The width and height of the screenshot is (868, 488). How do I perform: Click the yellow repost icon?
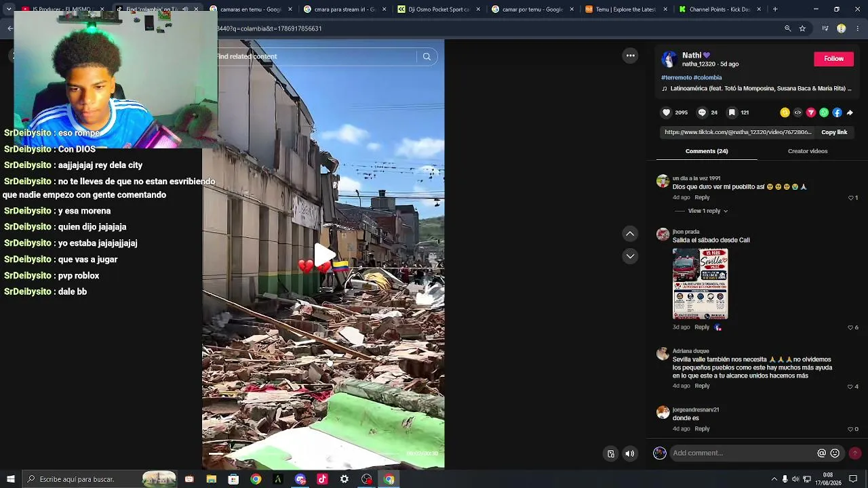[x=785, y=113]
